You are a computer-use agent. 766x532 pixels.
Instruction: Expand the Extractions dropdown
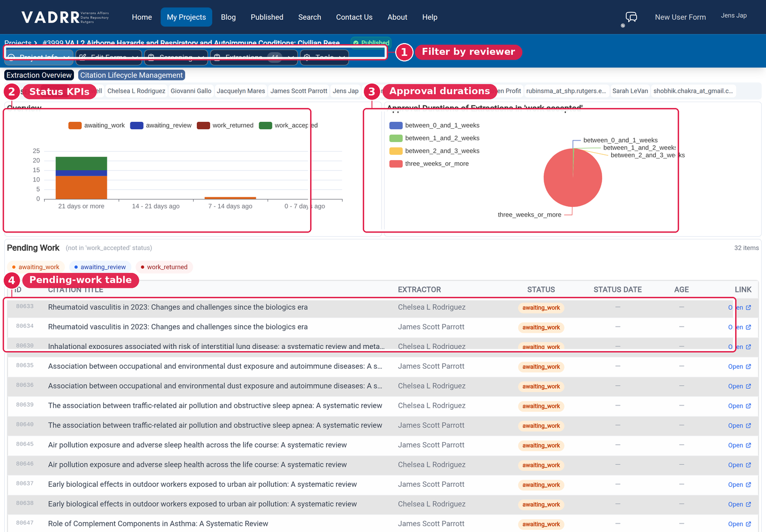point(254,57)
